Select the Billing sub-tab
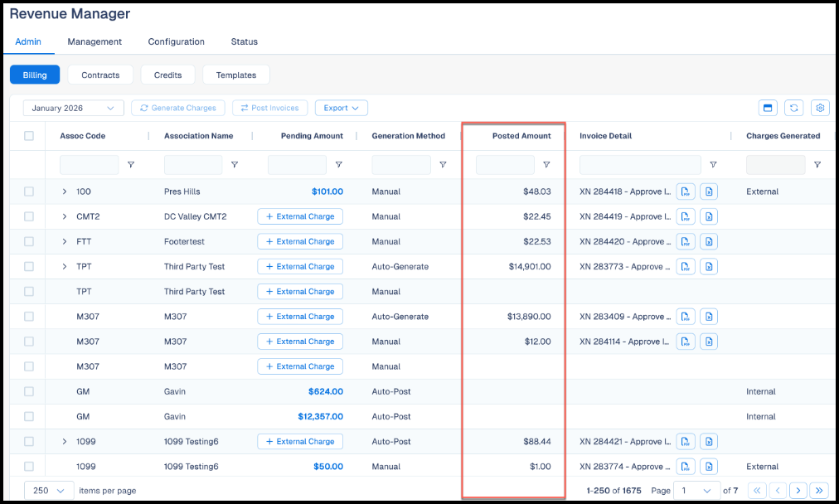 [x=35, y=75]
